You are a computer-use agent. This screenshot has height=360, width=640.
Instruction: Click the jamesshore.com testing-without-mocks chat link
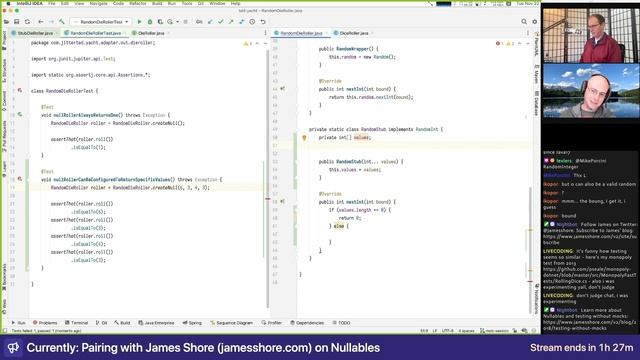pyautogui.click(x=590, y=325)
